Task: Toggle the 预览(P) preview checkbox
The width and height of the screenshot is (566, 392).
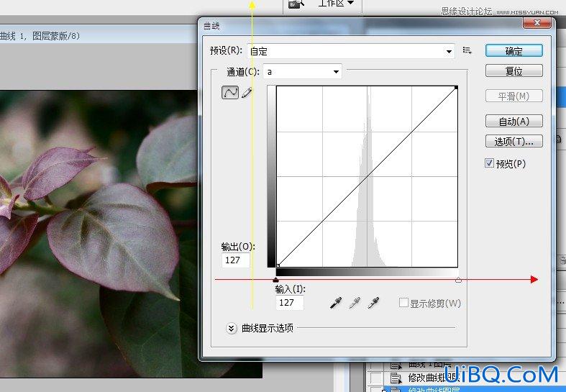Action: tap(489, 163)
